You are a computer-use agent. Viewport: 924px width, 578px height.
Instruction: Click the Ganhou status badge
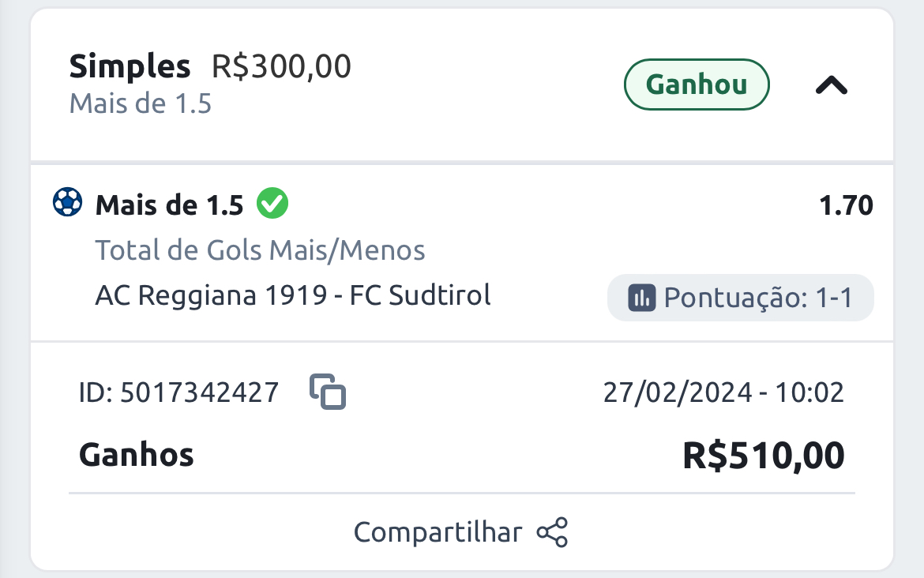(x=697, y=84)
